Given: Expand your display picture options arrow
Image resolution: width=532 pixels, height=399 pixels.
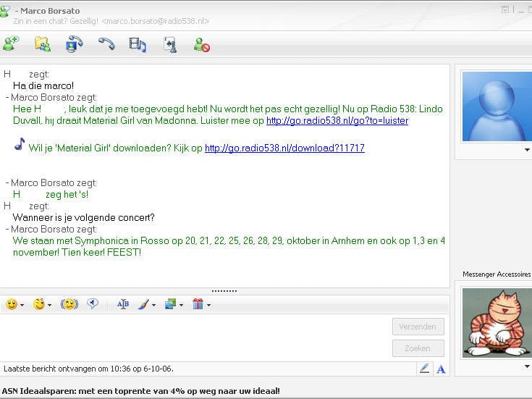Looking at the screenshot, I should point(527,366).
